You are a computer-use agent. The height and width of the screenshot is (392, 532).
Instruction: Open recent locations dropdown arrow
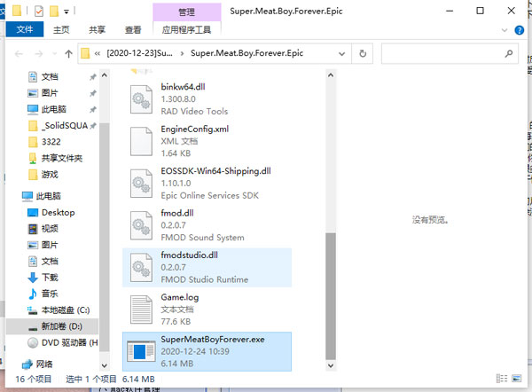[54, 53]
